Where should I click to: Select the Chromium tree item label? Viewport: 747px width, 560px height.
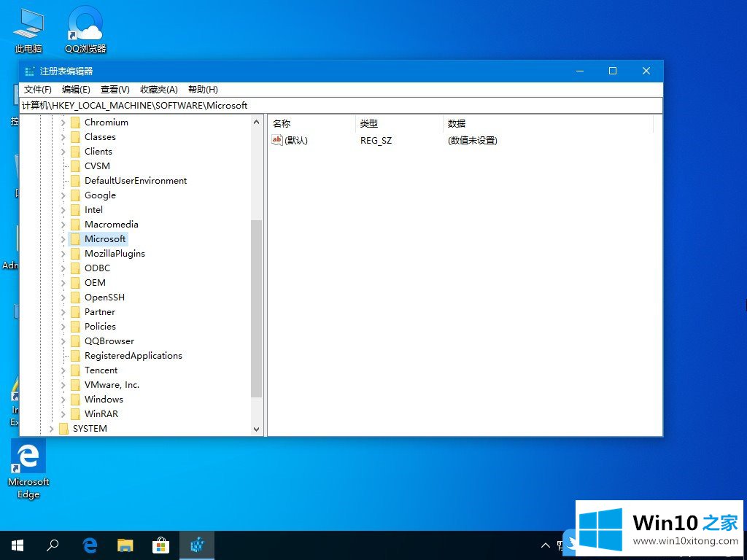tap(107, 122)
